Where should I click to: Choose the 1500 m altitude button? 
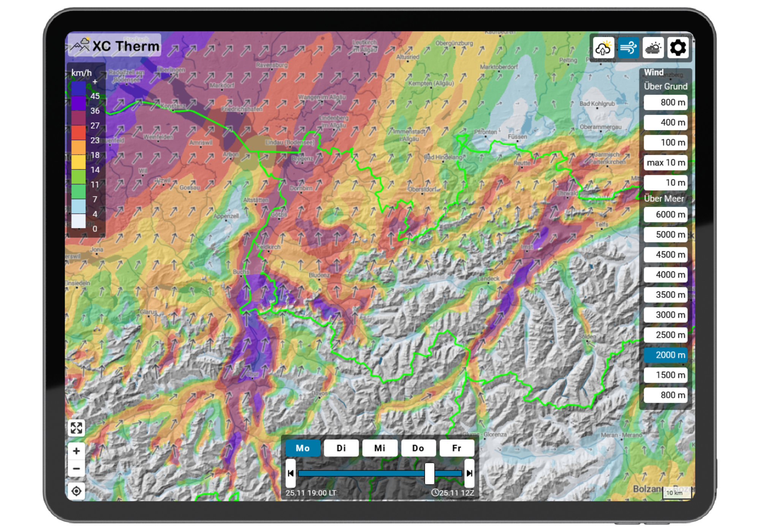click(x=666, y=375)
